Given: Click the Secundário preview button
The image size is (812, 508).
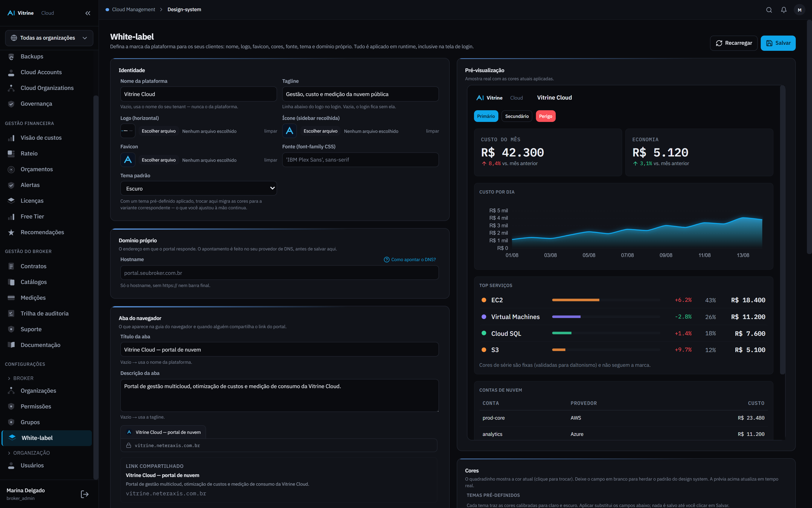Looking at the screenshot, I should tap(517, 116).
